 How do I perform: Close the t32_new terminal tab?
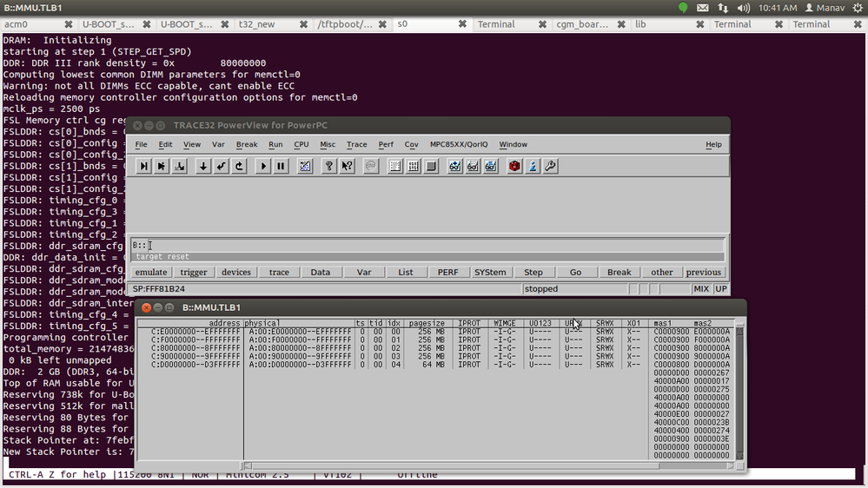(303, 24)
